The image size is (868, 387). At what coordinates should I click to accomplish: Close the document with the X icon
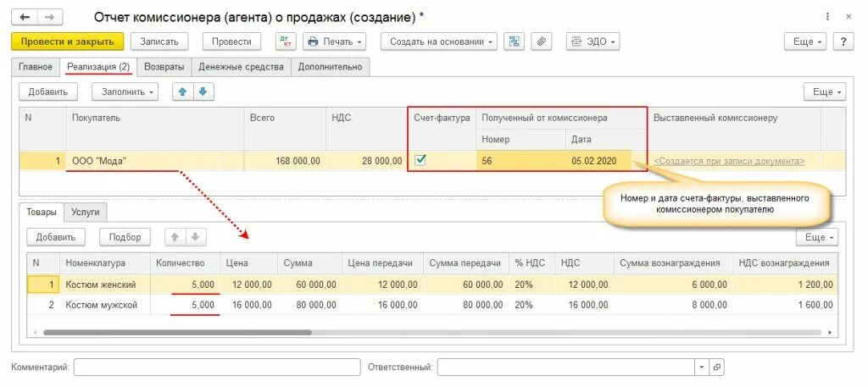point(849,17)
